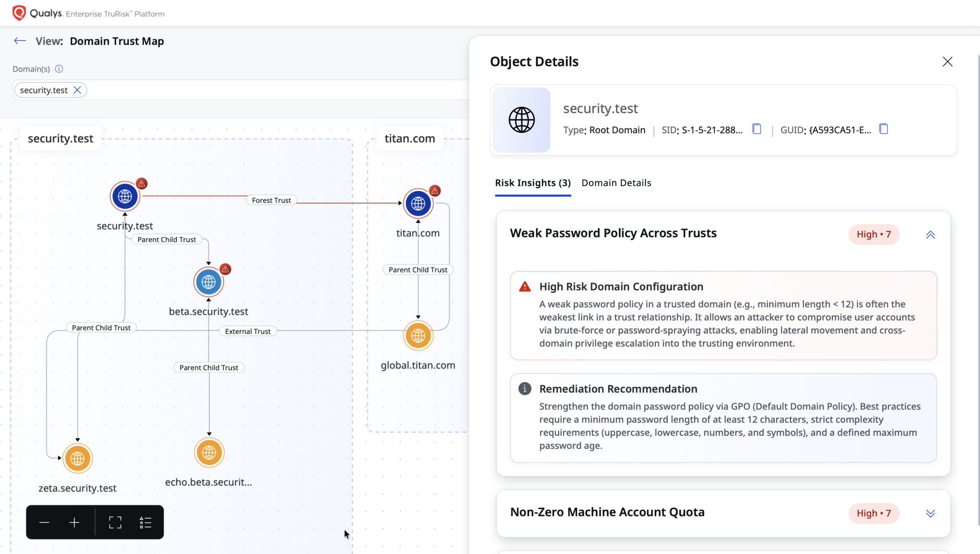Select the titan.com domain node
Screen dimensions: 980x554
[x=418, y=203]
